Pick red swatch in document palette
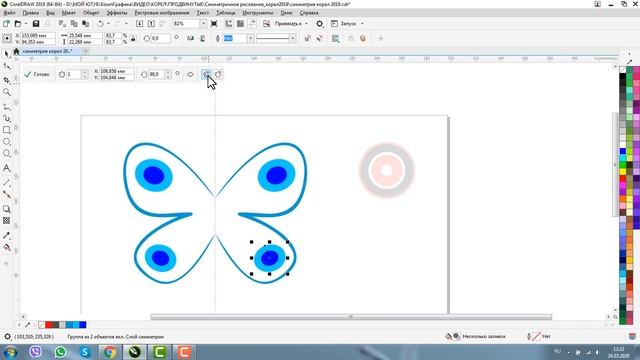 (x=49, y=325)
